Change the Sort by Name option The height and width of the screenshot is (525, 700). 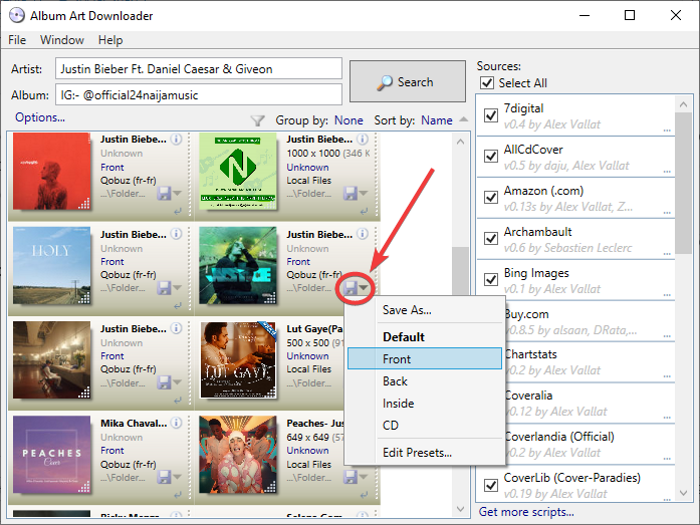tap(437, 120)
